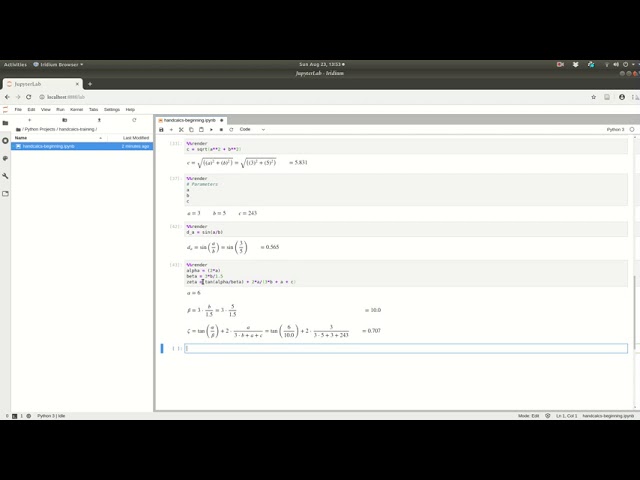The width and height of the screenshot is (640, 480).
Task: Click the screen recording indicator in top bar
Action: point(560,64)
